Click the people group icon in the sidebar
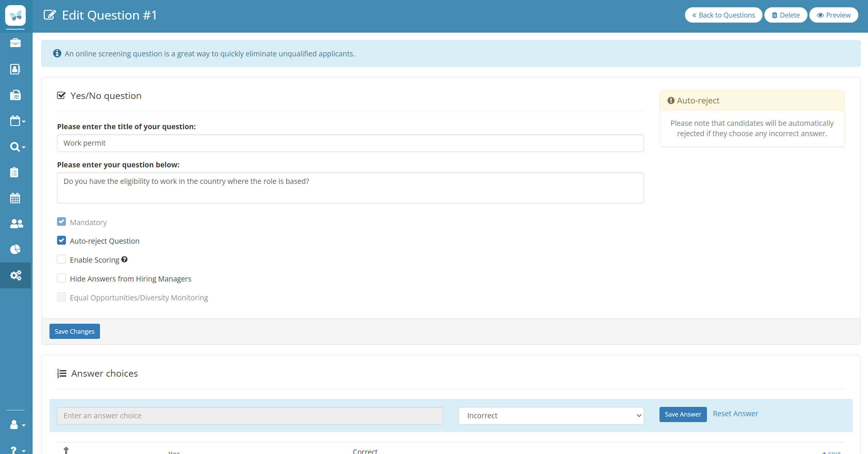The image size is (868, 454). pos(16,224)
